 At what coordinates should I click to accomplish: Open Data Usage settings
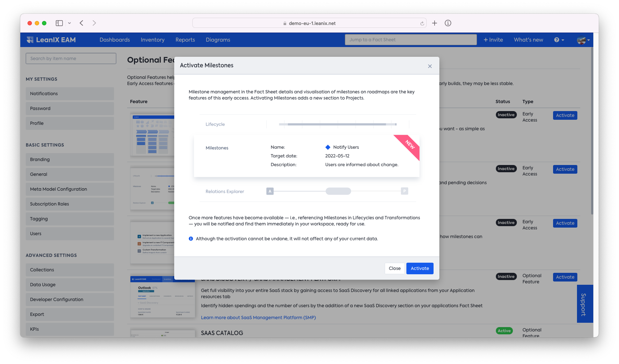tap(70, 285)
